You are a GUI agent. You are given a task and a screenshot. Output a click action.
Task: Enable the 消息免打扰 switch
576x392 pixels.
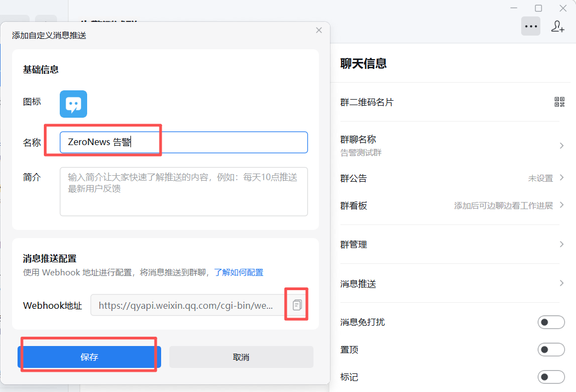point(551,322)
